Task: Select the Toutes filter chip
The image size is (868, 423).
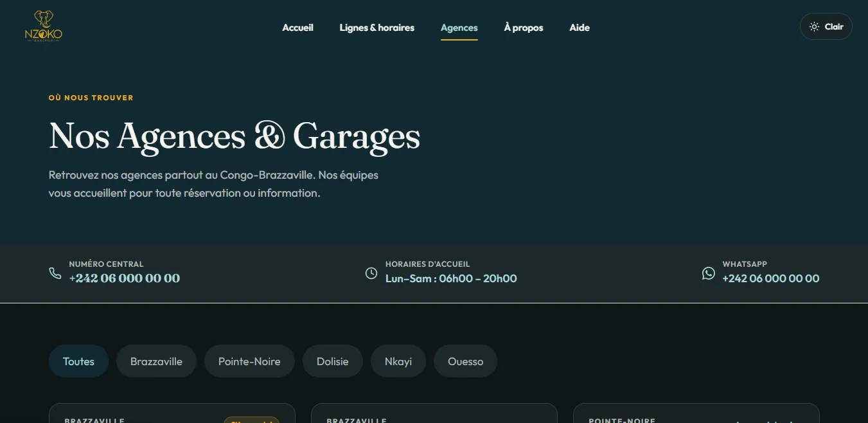Action: click(x=78, y=361)
